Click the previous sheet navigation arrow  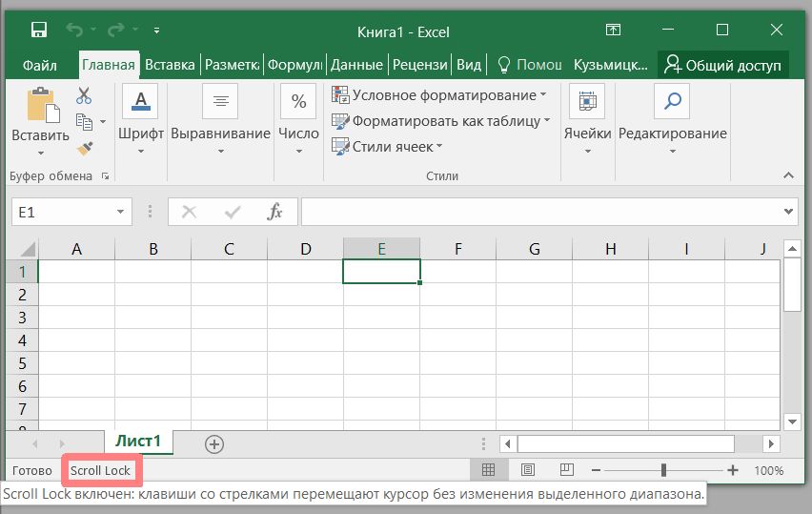tap(34, 444)
